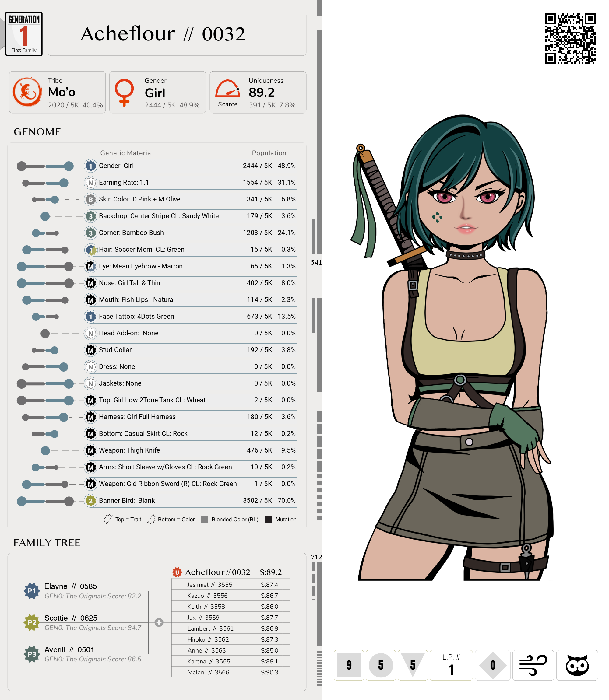This screenshot has width=609, height=700.
Task: Click the plus expander in family tree
Action: click(159, 622)
